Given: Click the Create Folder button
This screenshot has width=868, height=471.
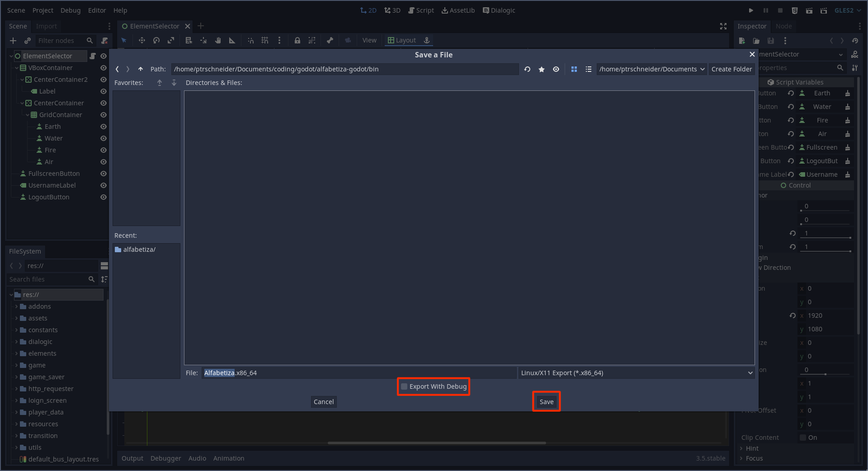Looking at the screenshot, I should pos(731,69).
